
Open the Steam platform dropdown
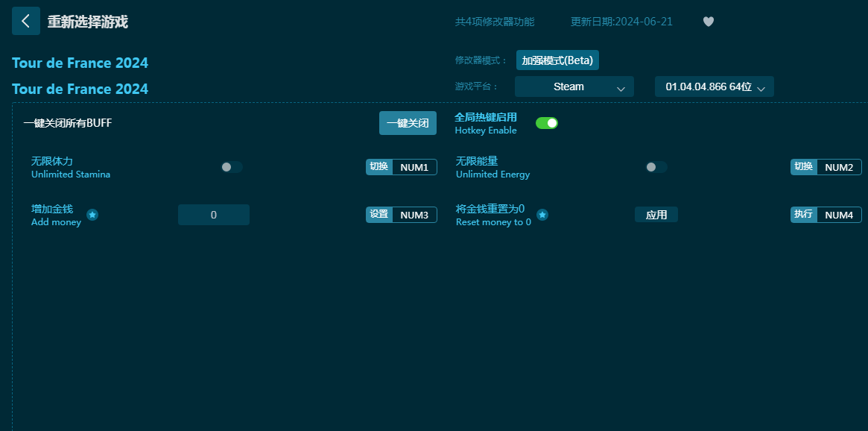[574, 86]
